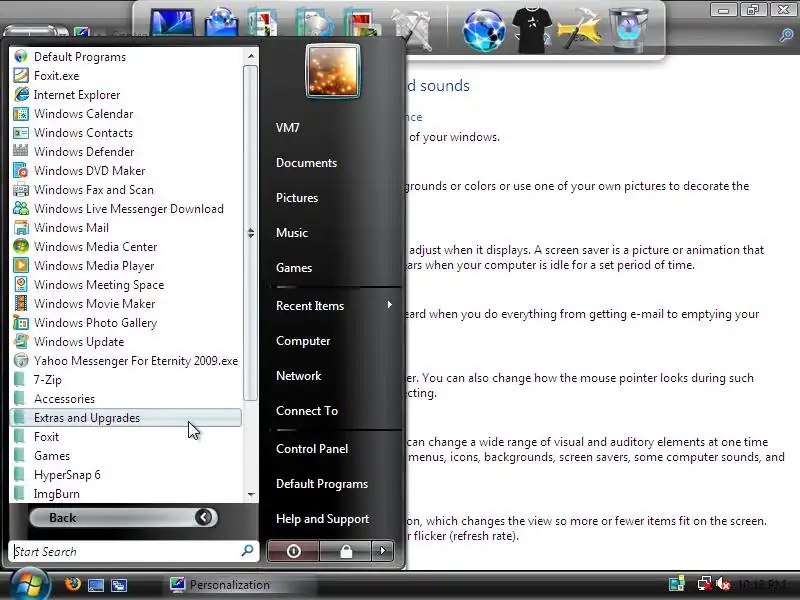Click the Personalization window search magnifier

pyautogui.click(x=786, y=35)
